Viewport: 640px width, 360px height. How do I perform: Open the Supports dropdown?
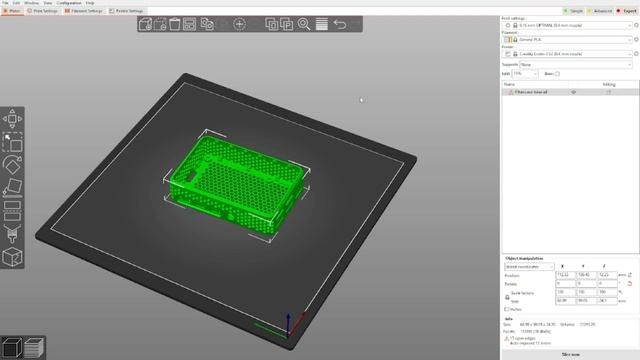point(576,64)
